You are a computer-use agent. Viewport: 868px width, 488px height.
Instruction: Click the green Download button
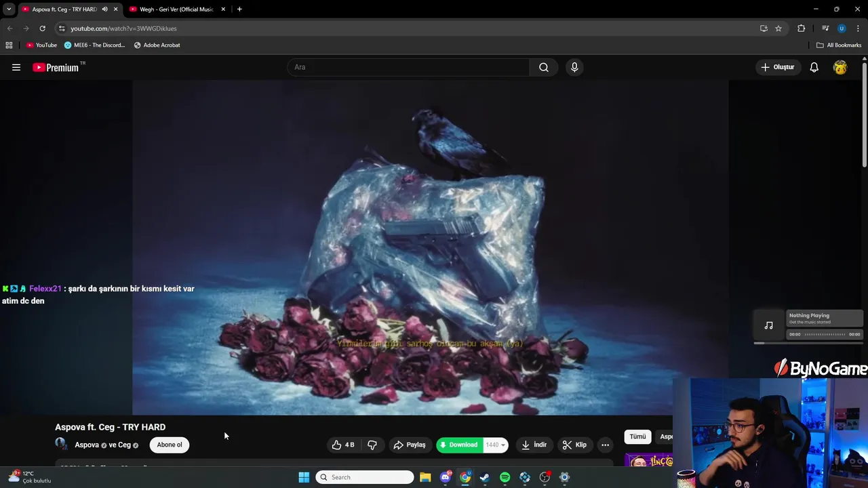(459, 445)
